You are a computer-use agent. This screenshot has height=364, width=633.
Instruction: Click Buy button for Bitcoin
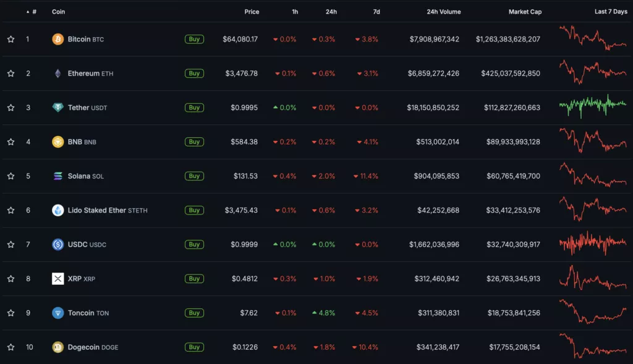[194, 39]
